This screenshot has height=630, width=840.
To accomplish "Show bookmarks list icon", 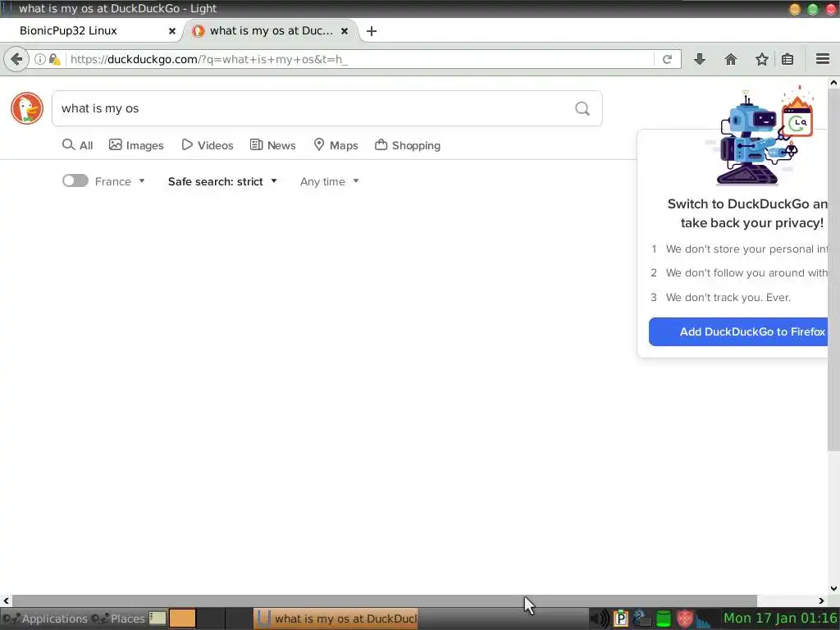I will [x=787, y=59].
